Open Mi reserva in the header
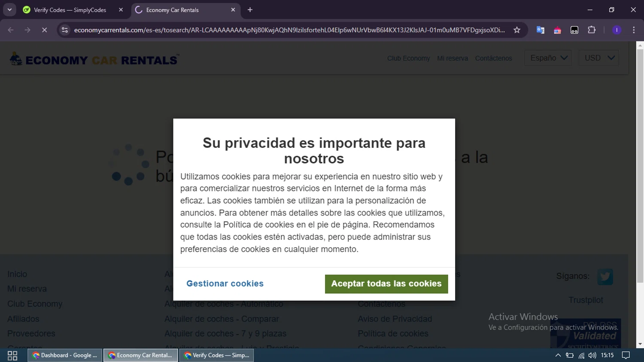This screenshot has height=362, width=644. 453,58
